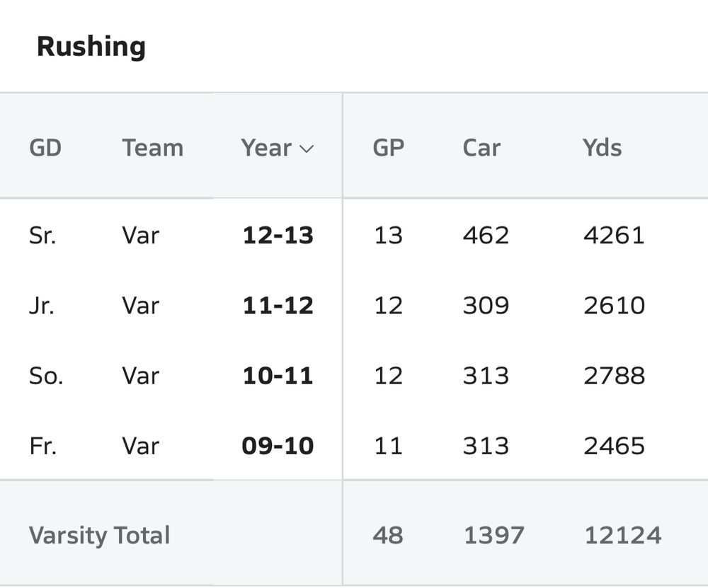The image size is (708, 588).
Task: Select the Fr. varsity row
Action: click(x=42, y=446)
